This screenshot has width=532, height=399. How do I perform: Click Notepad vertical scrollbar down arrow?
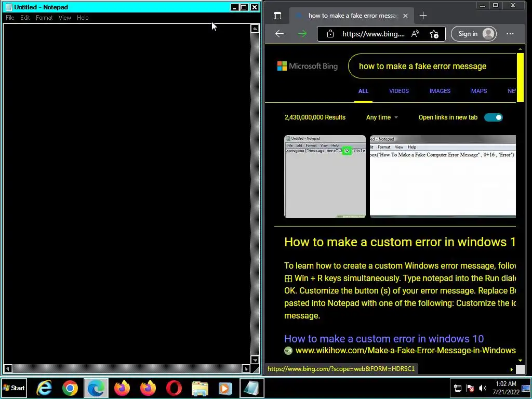click(x=255, y=360)
